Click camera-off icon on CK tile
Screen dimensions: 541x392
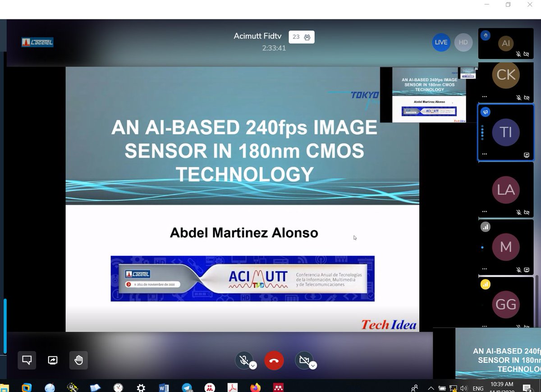pos(527,97)
